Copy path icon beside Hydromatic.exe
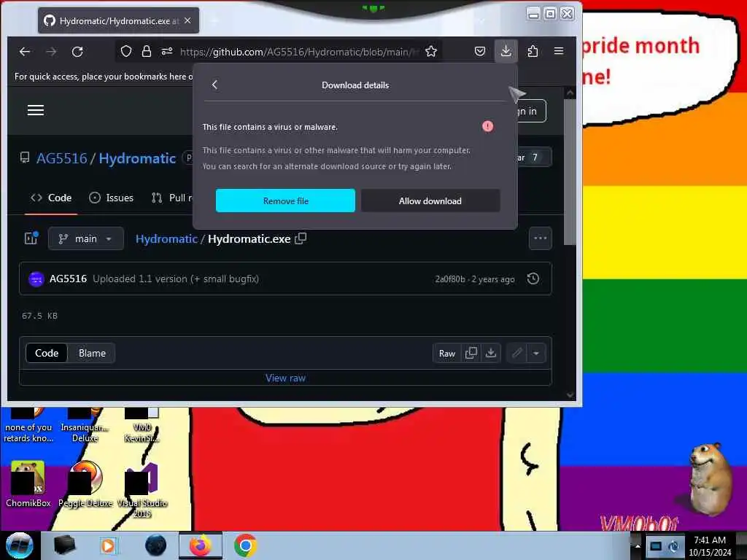This screenshot has width=747, height=560. tap(301, 238)
